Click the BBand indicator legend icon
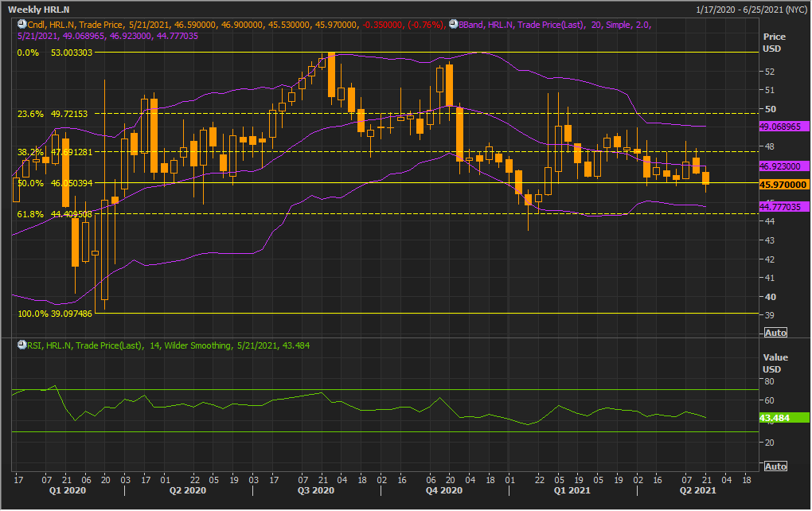Viewport: 812px width, 511px height. [x=453, y=24]
